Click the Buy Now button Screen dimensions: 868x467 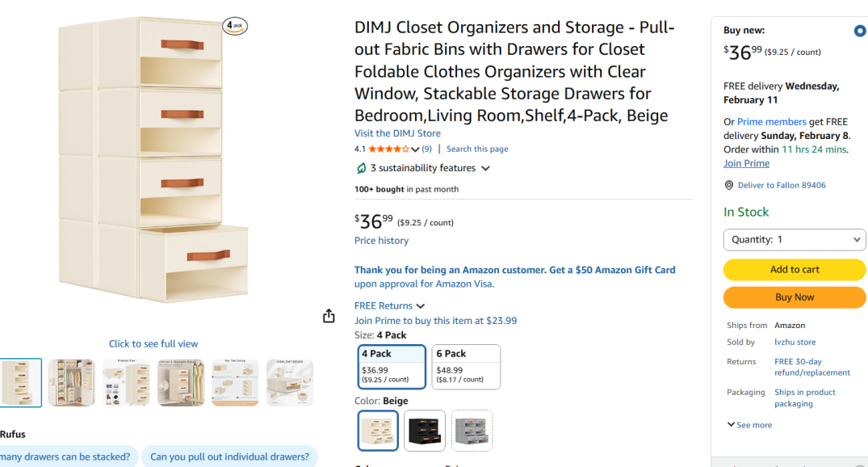point(795,297)
